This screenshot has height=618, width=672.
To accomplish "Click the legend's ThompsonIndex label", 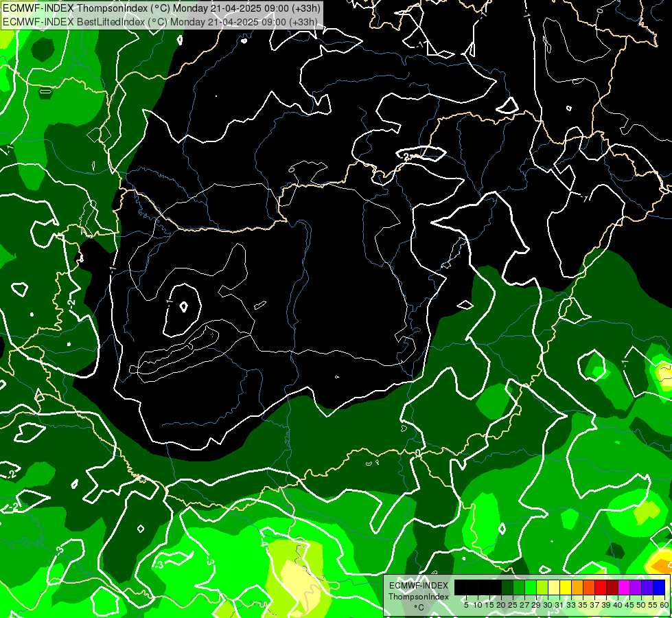I will 419,597.
